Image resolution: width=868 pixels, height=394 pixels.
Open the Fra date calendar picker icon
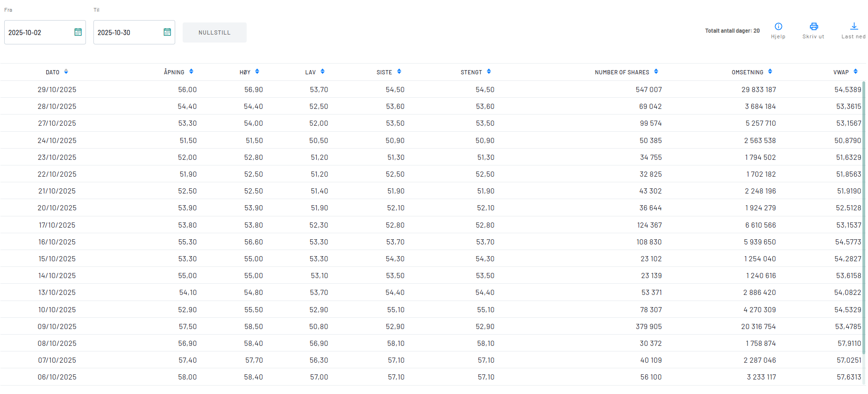(x=78, y=32)
